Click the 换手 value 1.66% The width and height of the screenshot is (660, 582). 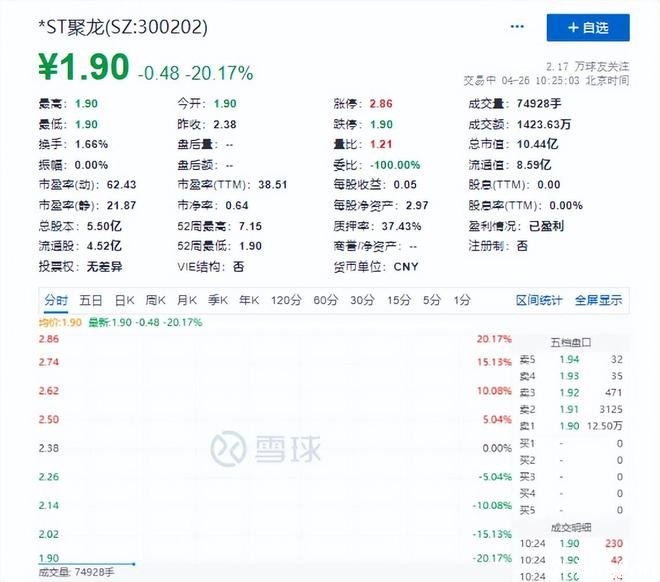click(91, 144)
